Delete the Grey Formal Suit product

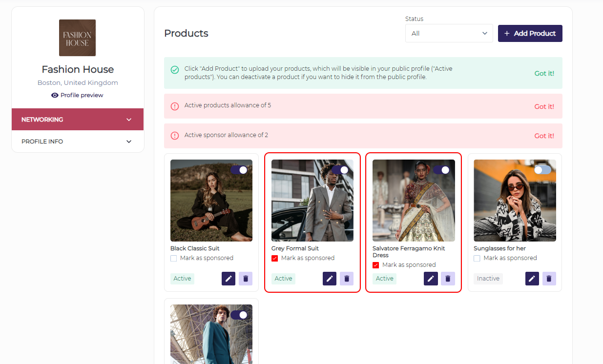tap(347, 279)
